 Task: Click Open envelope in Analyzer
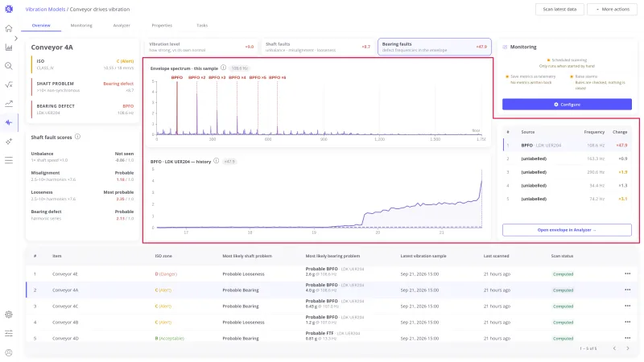point(567,230)
